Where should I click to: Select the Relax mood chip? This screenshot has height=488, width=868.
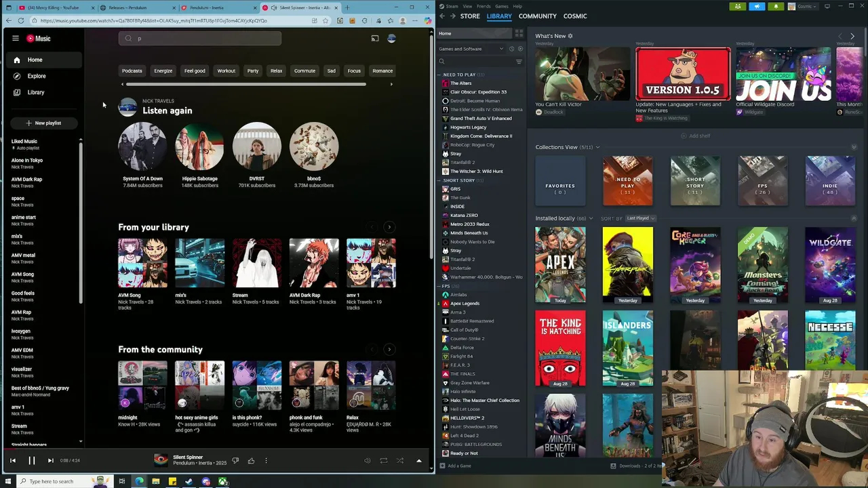click(276, 70)
